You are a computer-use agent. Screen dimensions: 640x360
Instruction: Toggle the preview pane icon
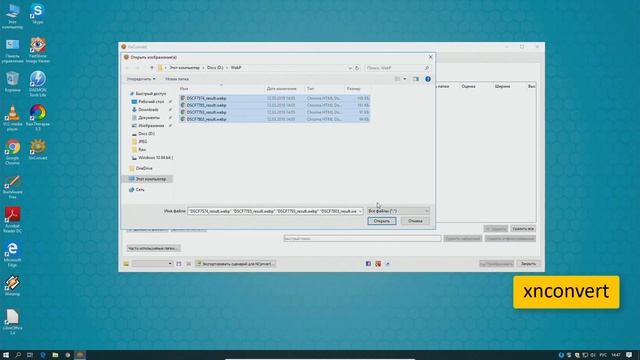[416, 79]
